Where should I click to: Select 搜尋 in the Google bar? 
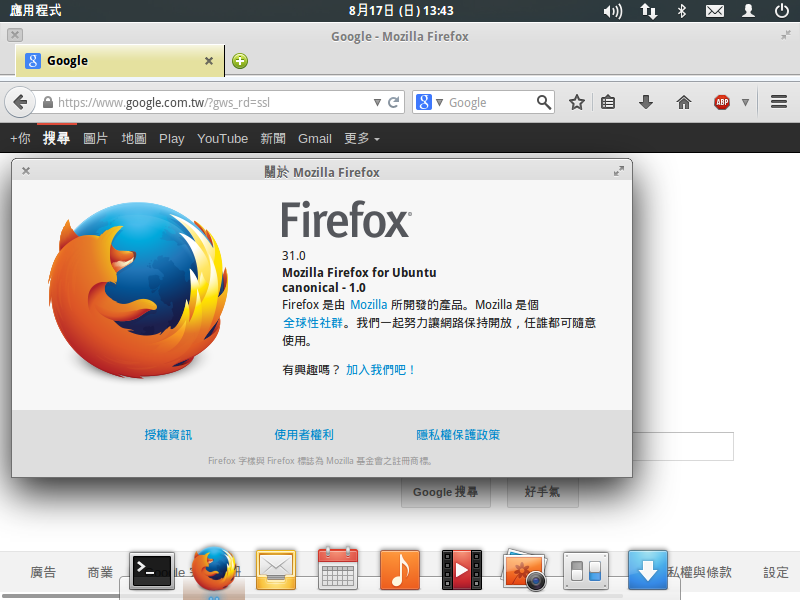click(x=57, y=138)
